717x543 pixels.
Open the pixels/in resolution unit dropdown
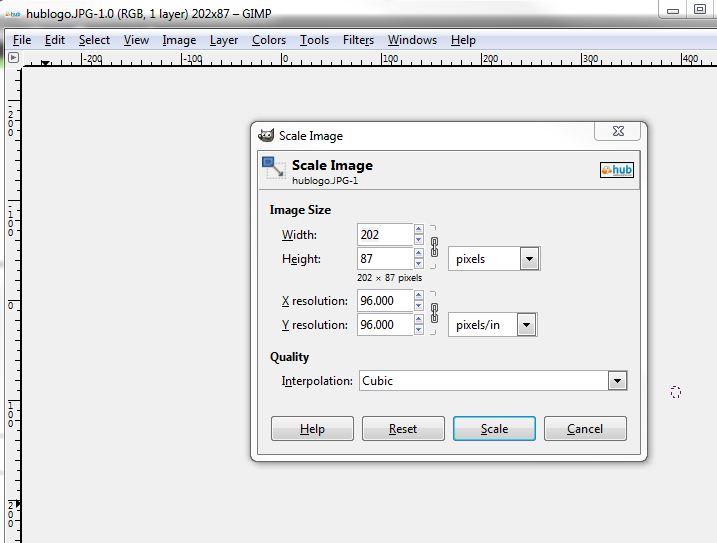[x=526, y=325]
